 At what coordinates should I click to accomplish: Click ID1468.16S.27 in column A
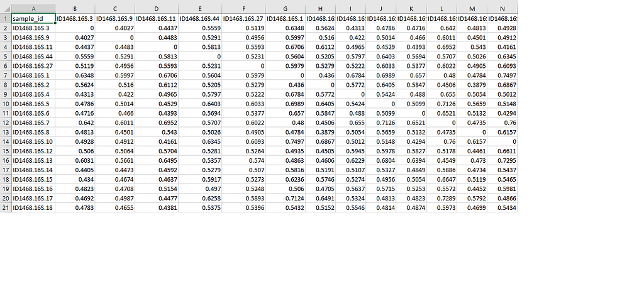tap(33, 66)
